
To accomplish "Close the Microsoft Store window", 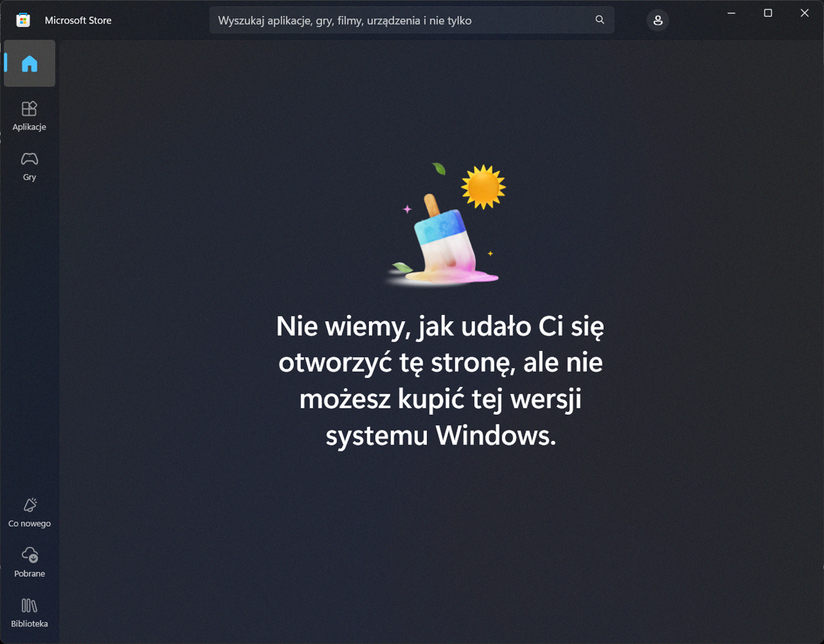I will (805, 13).
